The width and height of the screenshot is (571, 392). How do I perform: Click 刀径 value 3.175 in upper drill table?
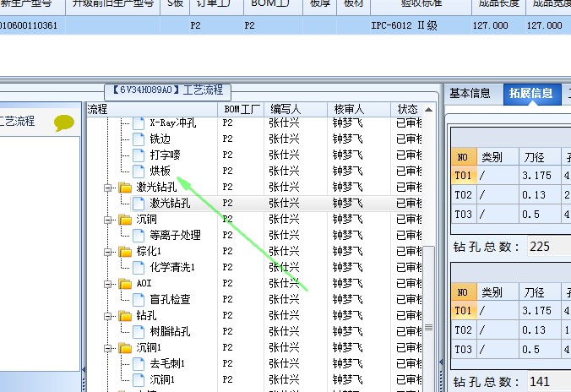pyautogui.click(x=539, y=176)
